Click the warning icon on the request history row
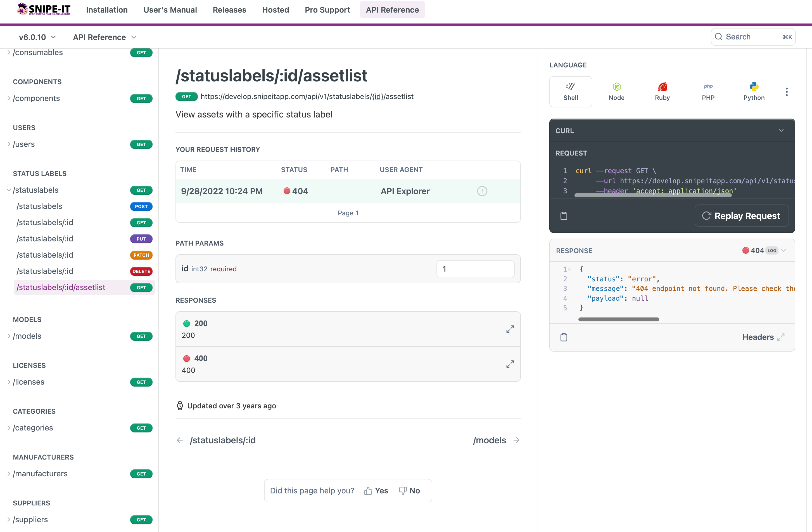The height and width of the screenshot is (532, 812). click(x=482, y=191)
